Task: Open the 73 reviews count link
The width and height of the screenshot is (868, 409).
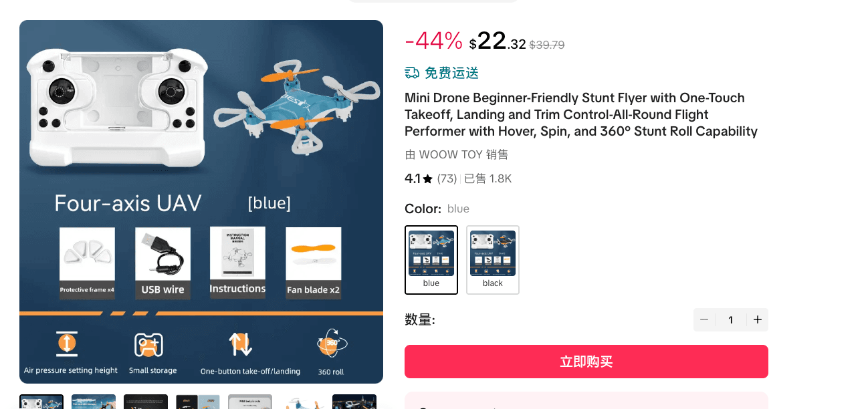Action: click(x=447, y=178)
